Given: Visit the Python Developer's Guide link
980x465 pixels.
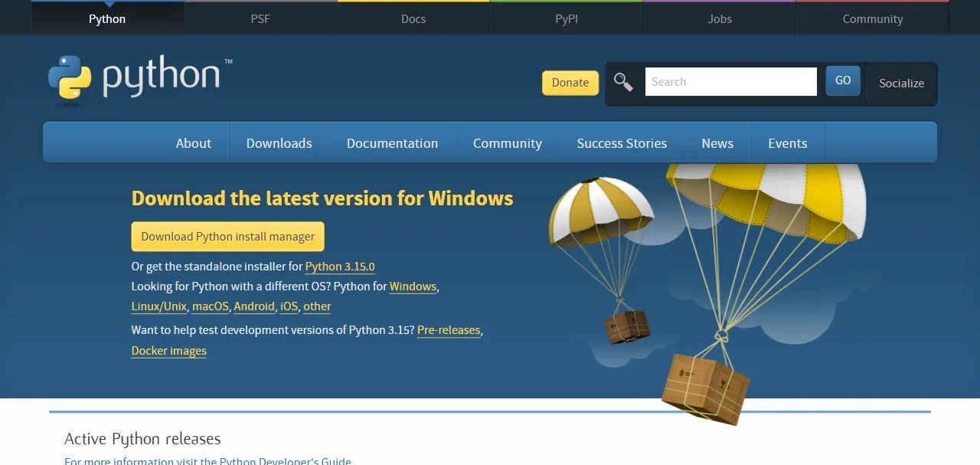Looking at the screenshot, I should [286, 461].
